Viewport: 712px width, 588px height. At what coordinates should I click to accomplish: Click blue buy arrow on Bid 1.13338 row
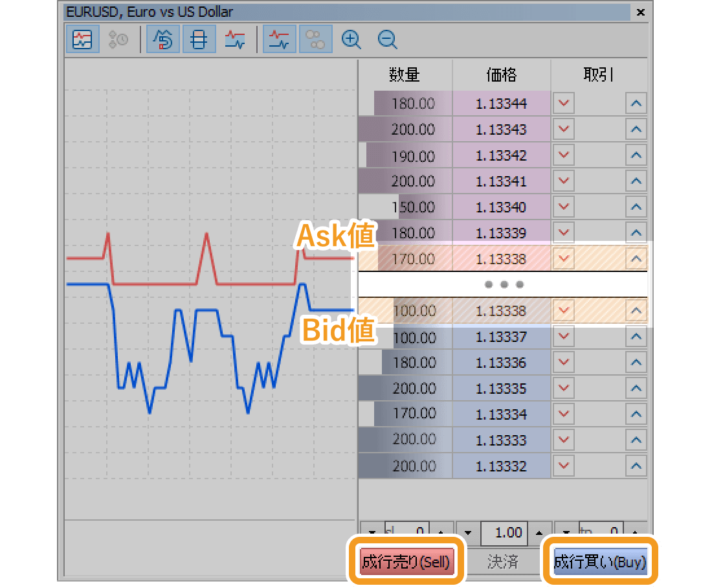[x=636, y=311]
